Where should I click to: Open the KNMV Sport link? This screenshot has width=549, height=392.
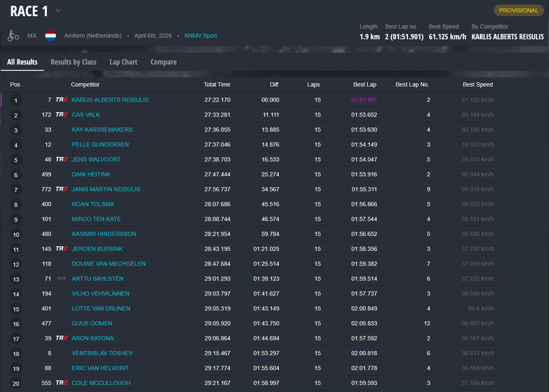pyautogui.click(x=200, y=36)
